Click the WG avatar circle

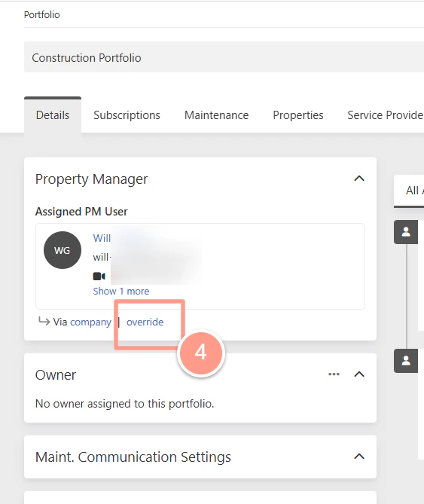(63, 250)
